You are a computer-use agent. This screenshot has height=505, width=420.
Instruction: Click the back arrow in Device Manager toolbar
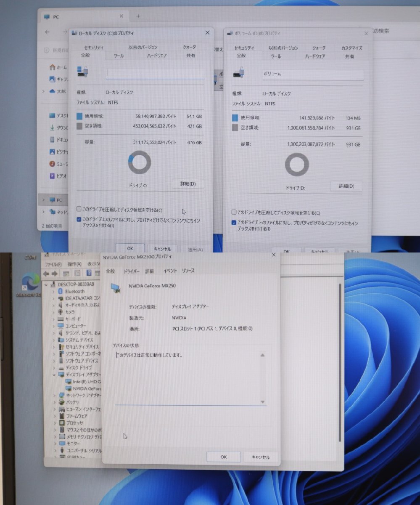(46, 274)
